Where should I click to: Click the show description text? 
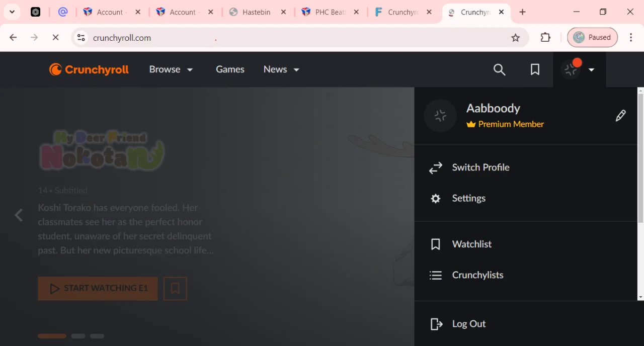126,229
